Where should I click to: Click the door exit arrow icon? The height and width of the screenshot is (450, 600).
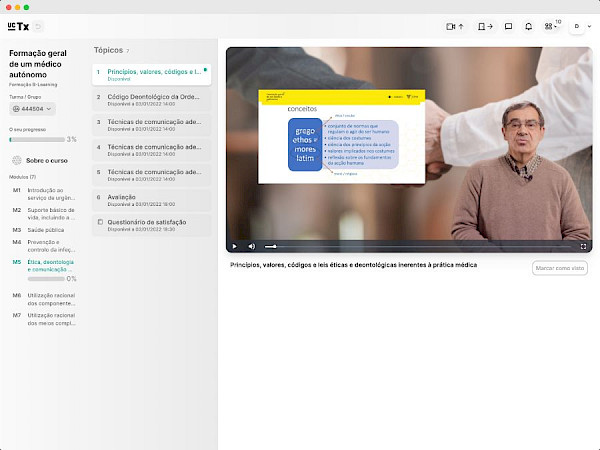click(485, 26)
